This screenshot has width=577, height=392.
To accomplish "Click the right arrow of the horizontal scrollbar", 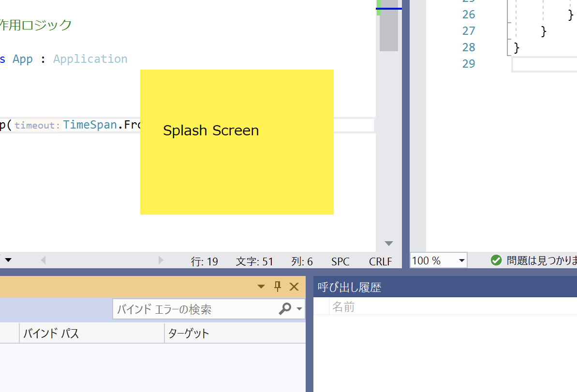I will point(161,260).
